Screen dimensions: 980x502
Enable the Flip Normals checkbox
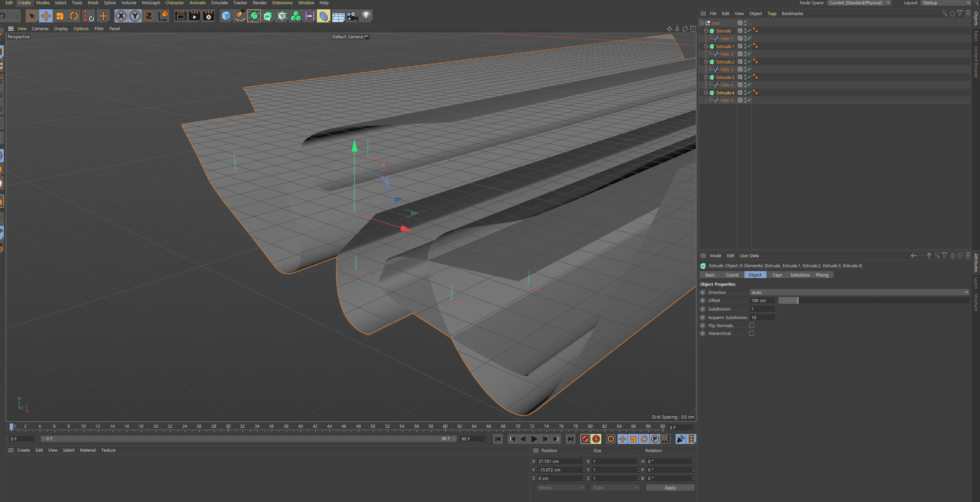click(x=751, y=326)
